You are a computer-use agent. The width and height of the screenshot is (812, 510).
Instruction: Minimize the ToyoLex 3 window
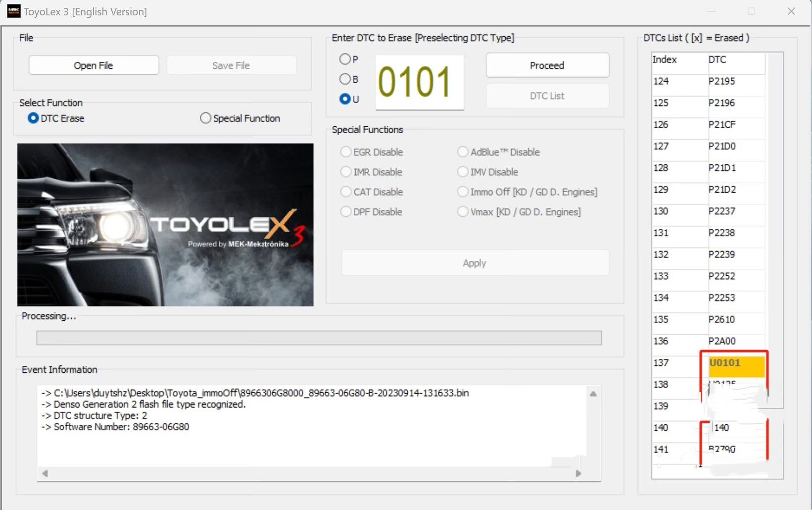(x=712, y=11)
